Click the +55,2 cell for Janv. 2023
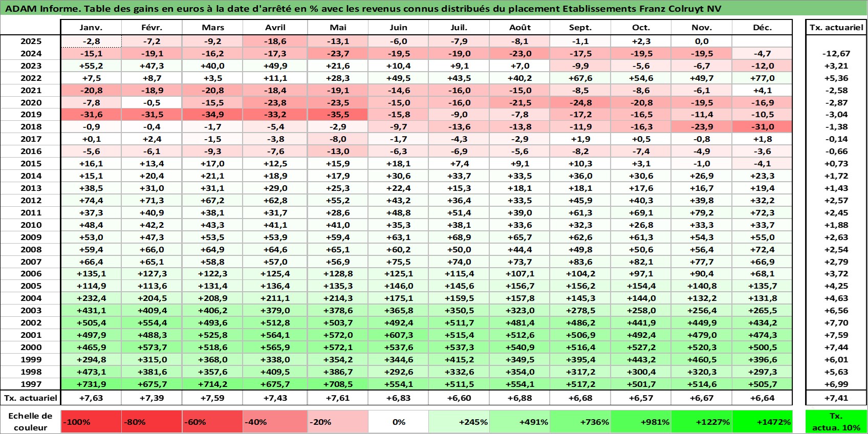Screen dimensions: 868x434 91,66
